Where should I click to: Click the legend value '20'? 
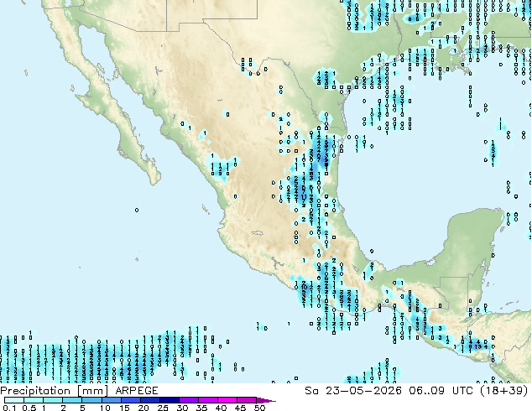[143, 408]
